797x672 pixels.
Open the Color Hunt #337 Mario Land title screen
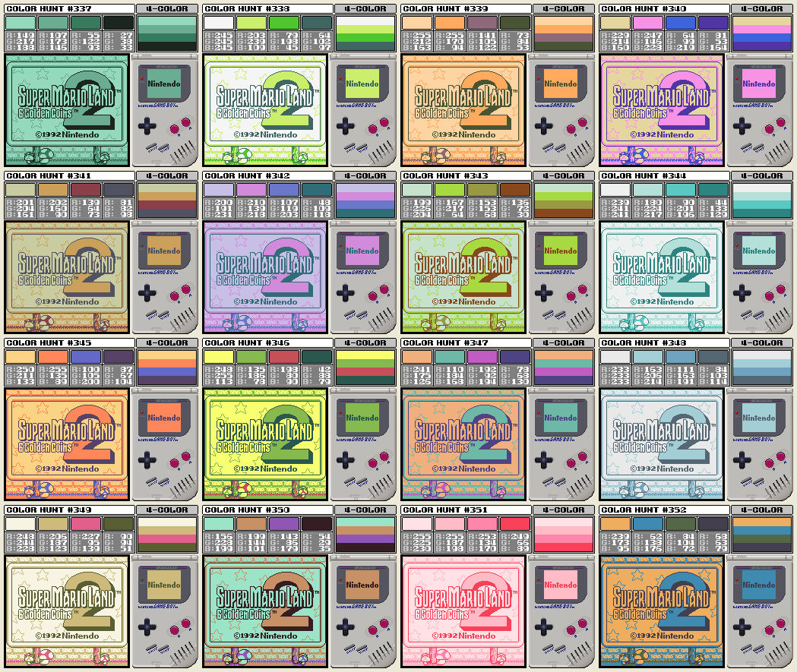(67, 110)
